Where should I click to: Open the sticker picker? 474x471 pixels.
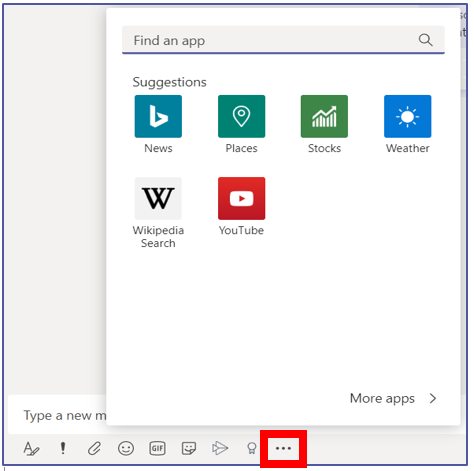[189, 448]
